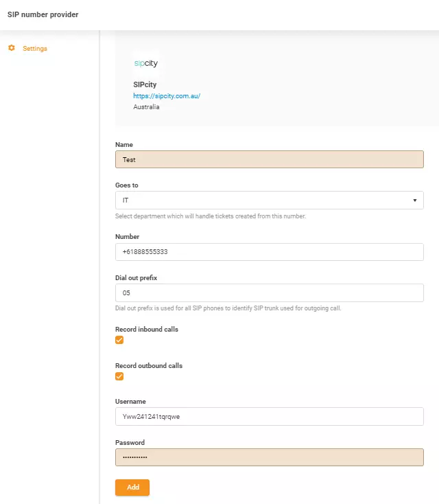This screenshot has width=439, height=504.
Task: Click the SIP number provider page title
Action: point(43,14)
